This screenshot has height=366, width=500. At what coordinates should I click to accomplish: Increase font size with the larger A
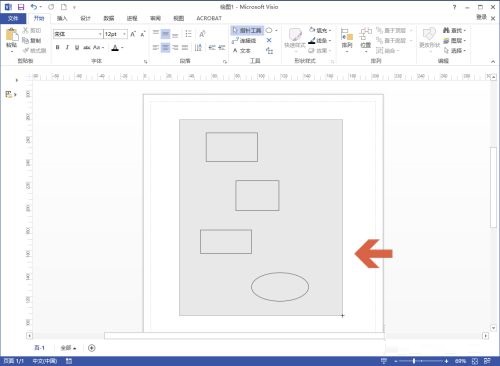pyautogui.click(x=133, y=34)
